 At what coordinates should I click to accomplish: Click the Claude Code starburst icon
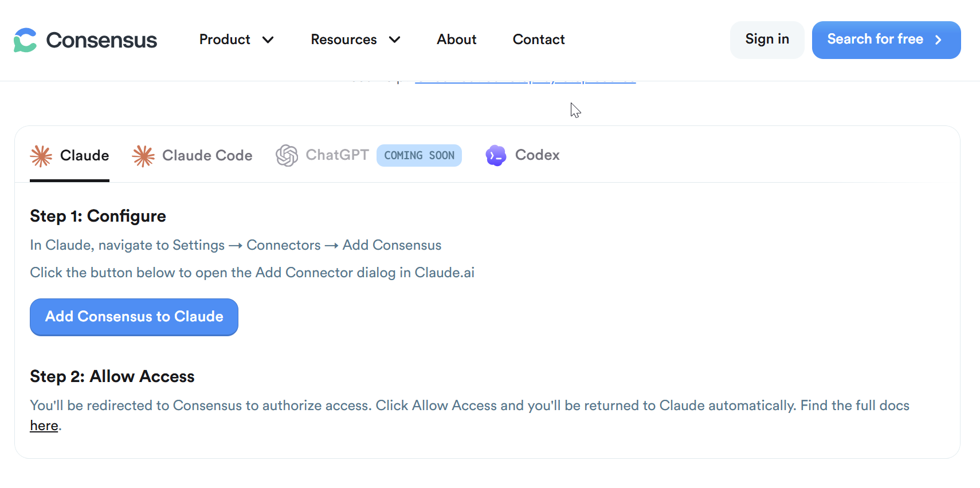tap(143, 156)
